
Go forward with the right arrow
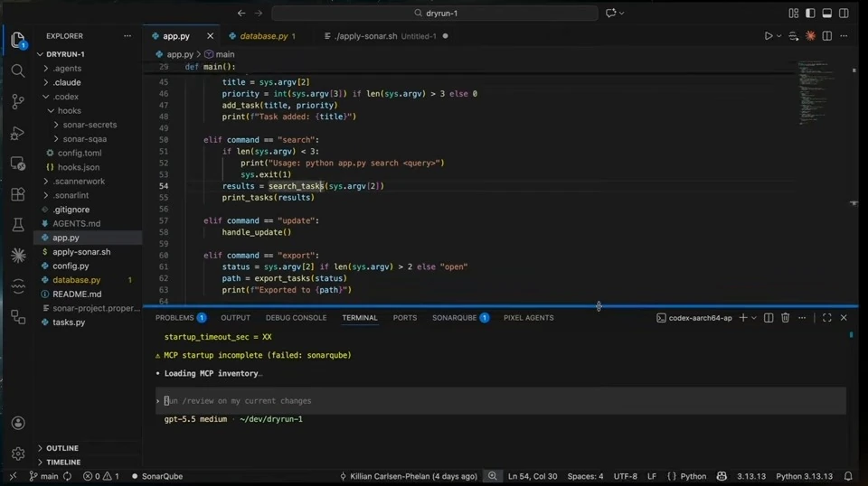pos(259,13)
